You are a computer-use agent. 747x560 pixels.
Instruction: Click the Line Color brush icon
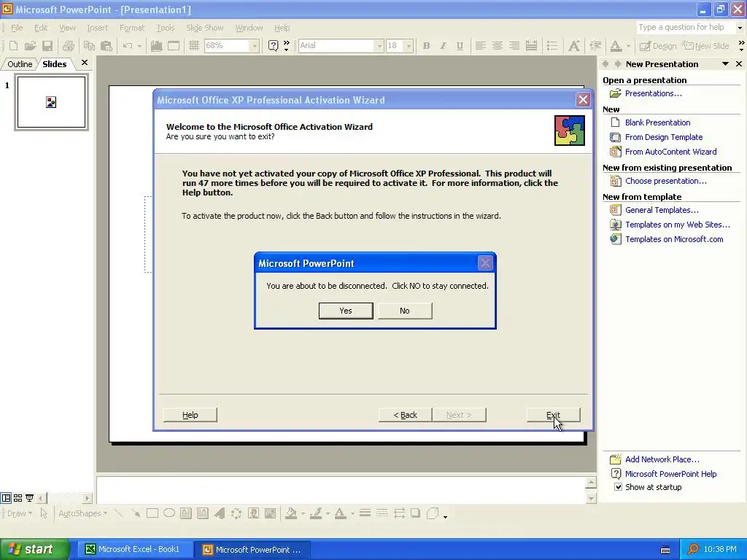point(315,513)
